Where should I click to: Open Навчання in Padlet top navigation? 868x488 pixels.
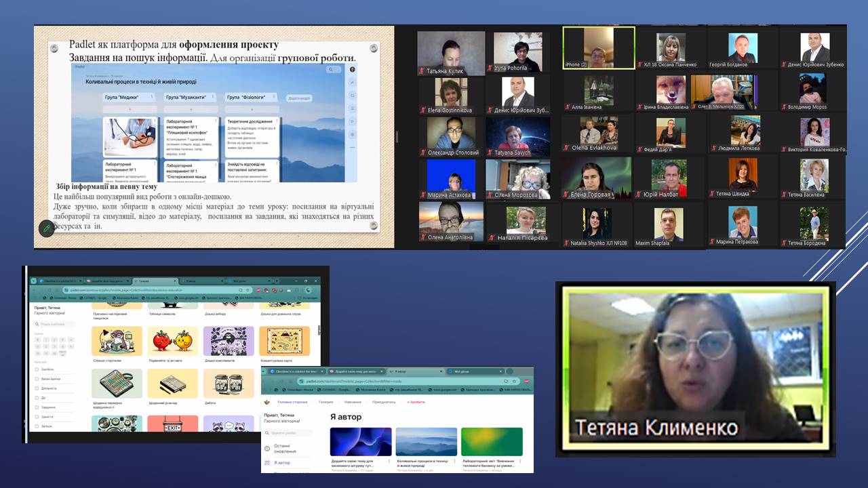[x=353, y=402]
